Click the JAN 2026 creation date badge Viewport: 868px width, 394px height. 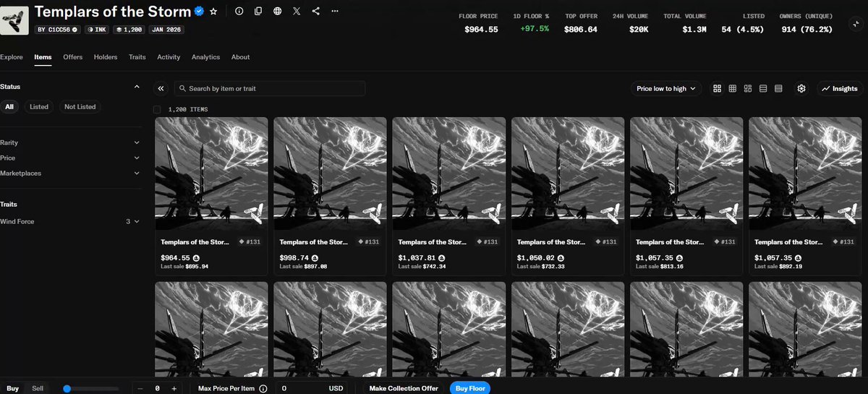166,30
